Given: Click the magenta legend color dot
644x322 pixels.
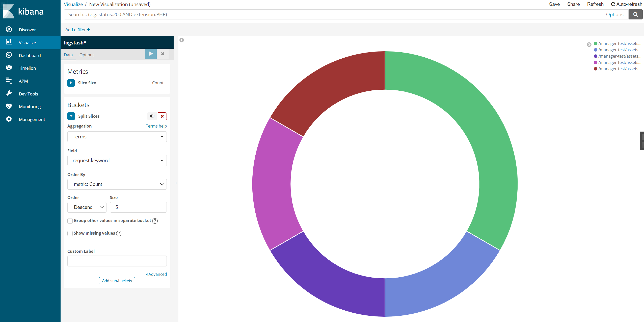Looking at the screenshot, I should (596, 62).
